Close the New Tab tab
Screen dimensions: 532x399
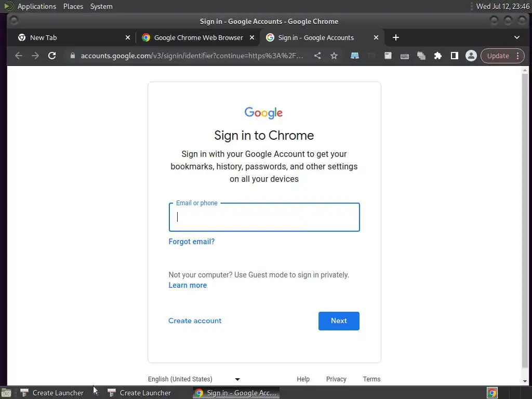coord(128,37)
